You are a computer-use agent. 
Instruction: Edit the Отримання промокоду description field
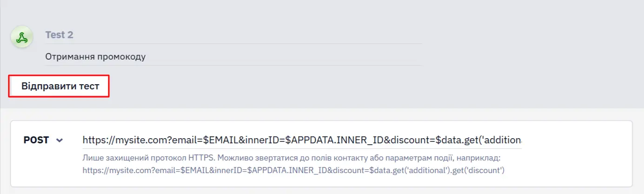(233, 57)
